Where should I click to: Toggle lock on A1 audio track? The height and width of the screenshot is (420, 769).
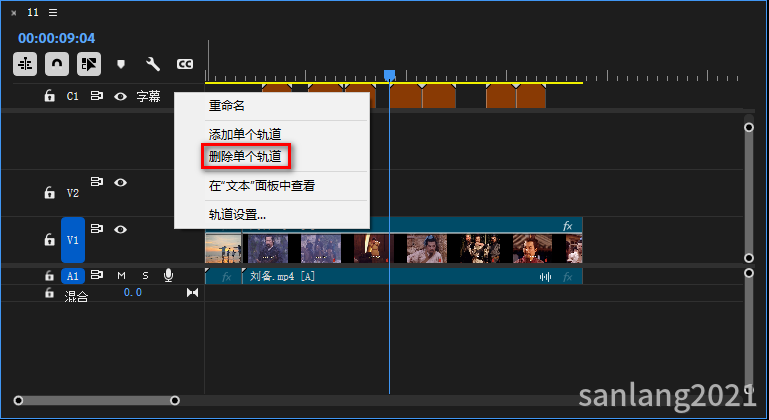pos(50,276)
